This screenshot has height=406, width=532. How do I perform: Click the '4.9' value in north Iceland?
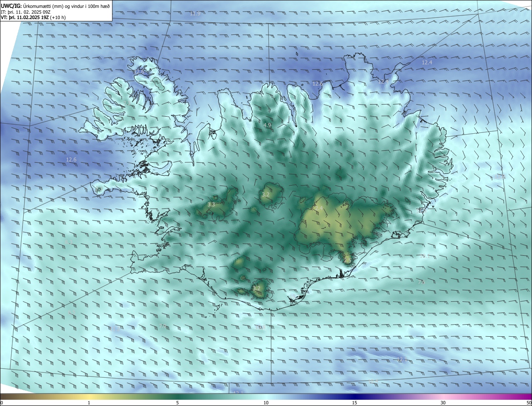(x=267, y=125)
